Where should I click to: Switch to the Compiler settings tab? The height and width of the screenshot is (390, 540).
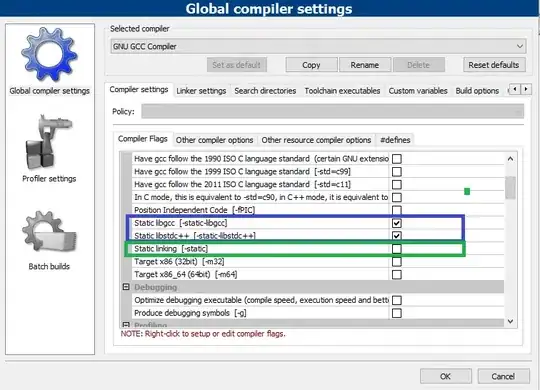139,90
